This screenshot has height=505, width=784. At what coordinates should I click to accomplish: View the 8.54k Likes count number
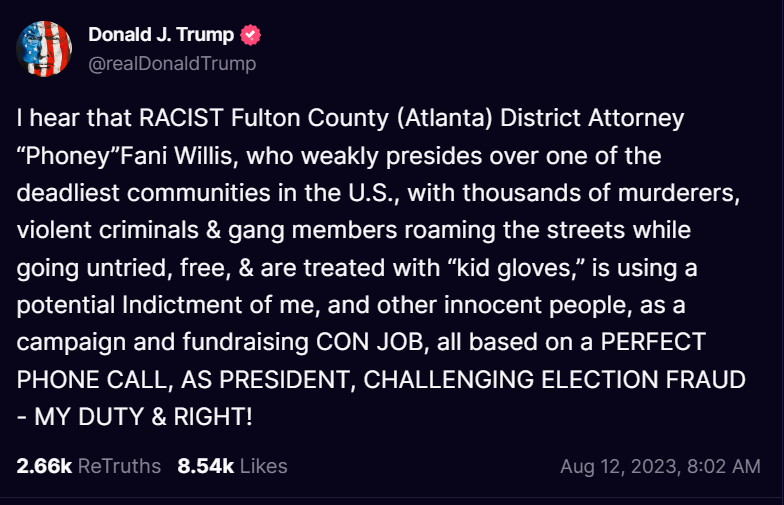[x=205, y=466]
